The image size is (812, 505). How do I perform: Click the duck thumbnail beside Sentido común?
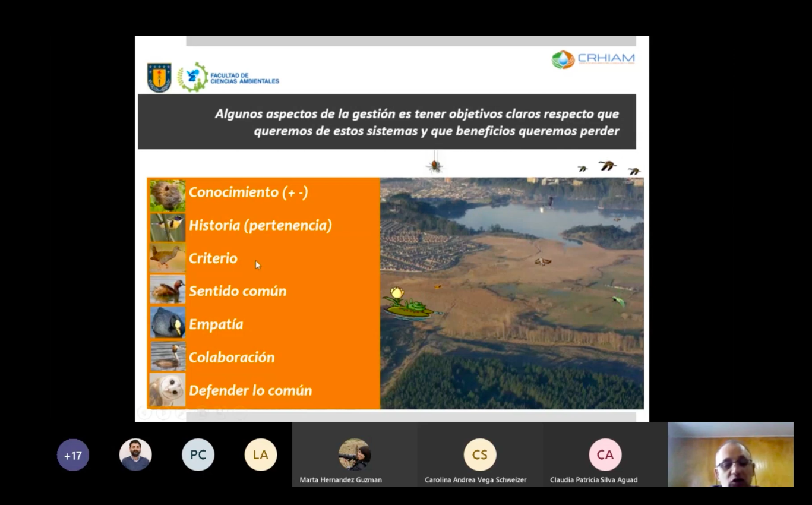click(167, 291)
